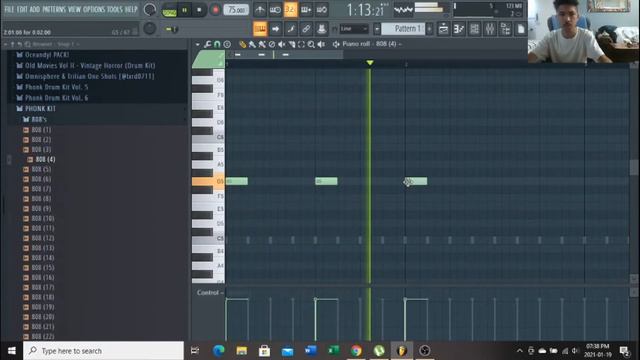Toggle blend recording overdub icon
The image size is (640, 360).
click(x=306, y=10)
